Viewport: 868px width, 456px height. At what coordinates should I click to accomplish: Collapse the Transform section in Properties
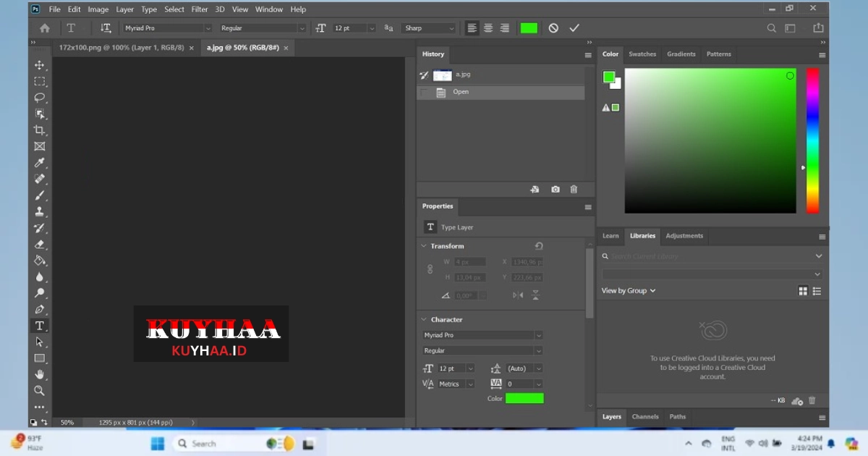tap(424, 245)
